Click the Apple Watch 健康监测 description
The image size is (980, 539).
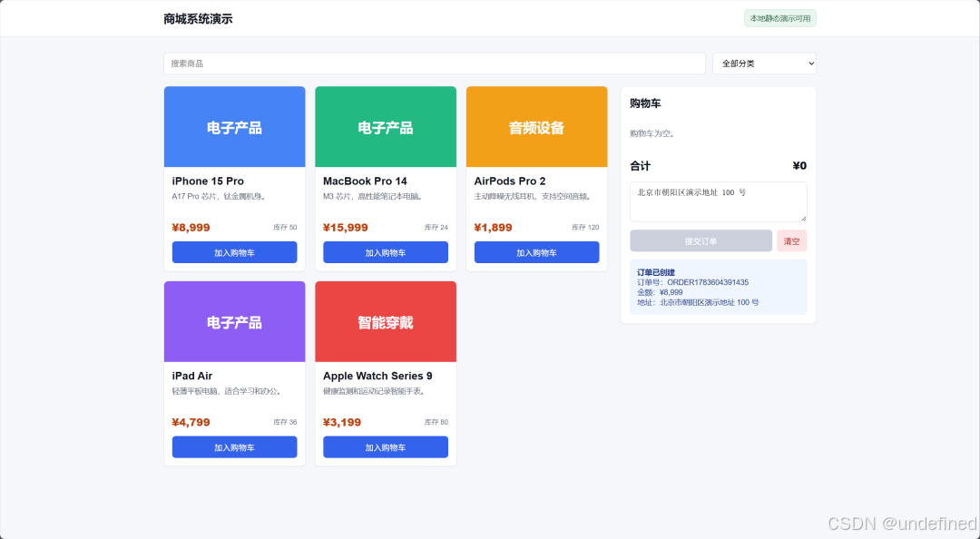(375, 391)
